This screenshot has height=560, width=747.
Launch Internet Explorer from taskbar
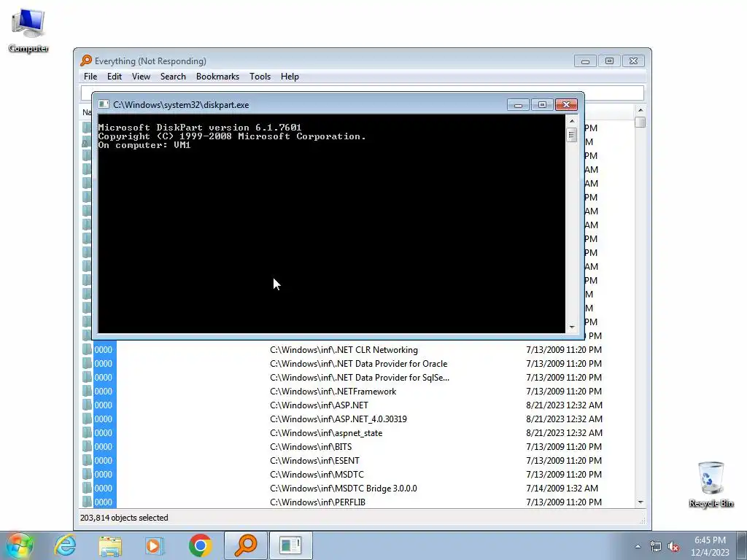tap(65, 545)
